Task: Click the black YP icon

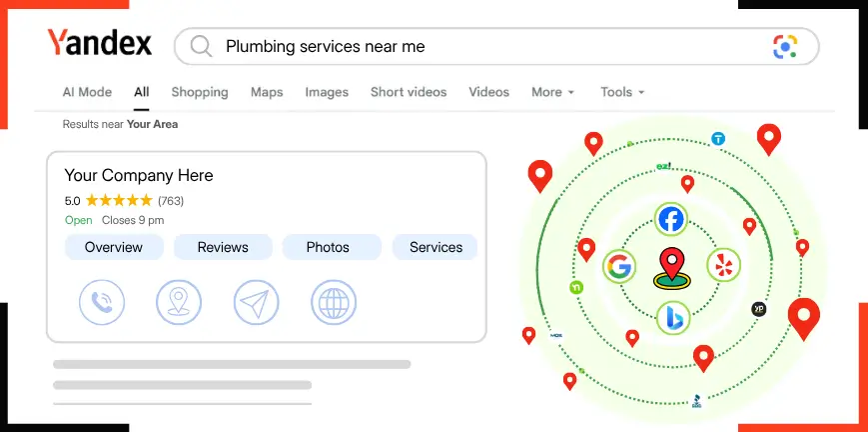Action: click(759, 309)
